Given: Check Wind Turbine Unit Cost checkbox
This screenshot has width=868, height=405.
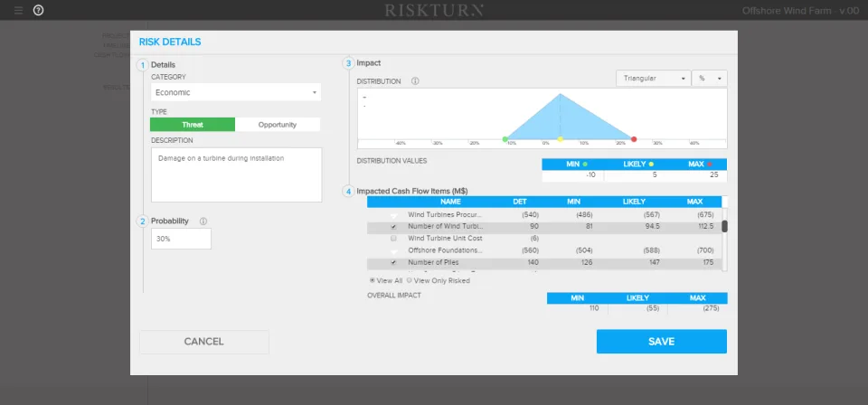Looking at the screenshot, I should click(x=393, y=239).
